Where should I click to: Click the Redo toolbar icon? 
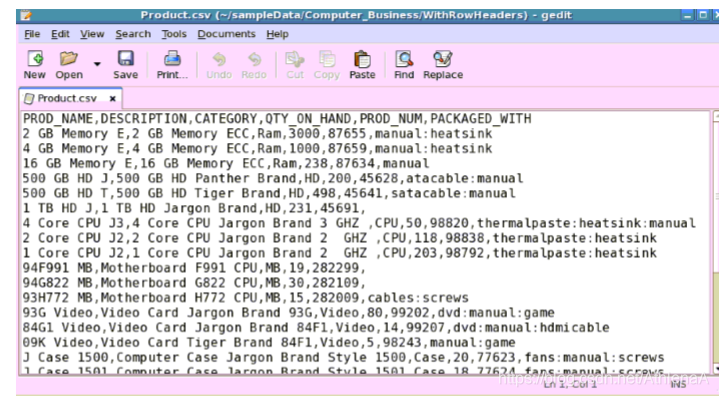point(254,65)
